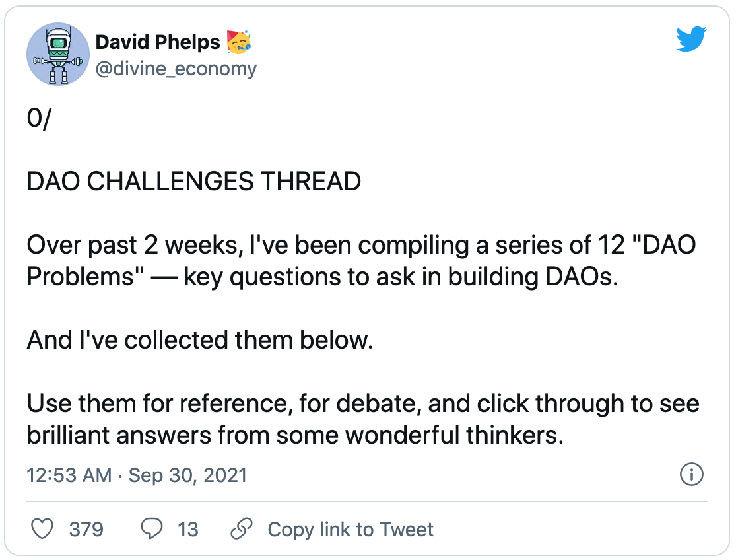This screenshot has width=734, height=560.
Task: Open David Phelps' robot avatar
Action: pos(57,55)
